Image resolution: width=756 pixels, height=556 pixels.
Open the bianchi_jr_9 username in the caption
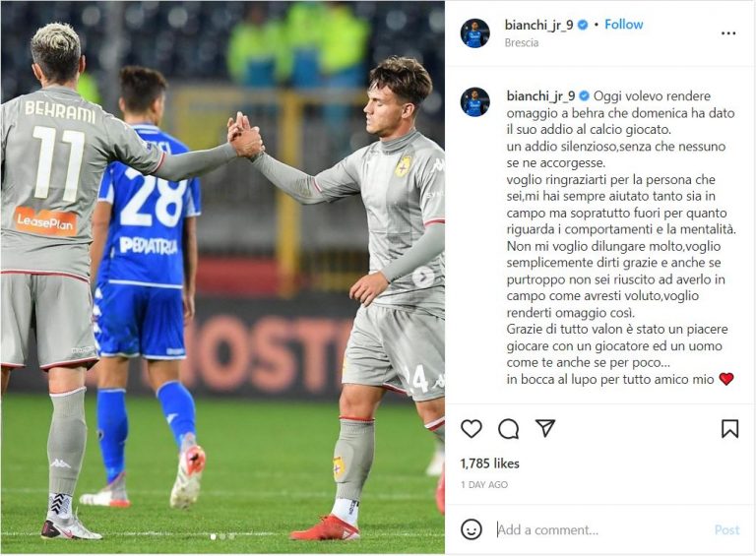pyautogui.click(x=540, y=95)
